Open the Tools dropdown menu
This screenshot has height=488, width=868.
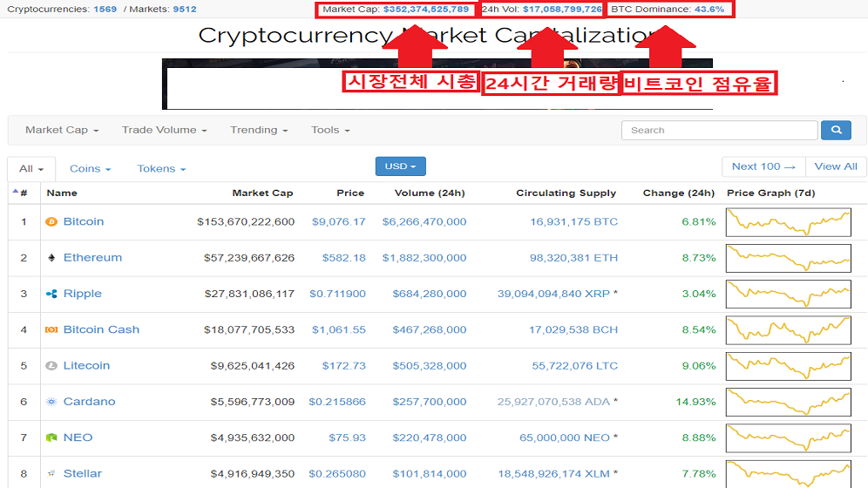point(330,130)
